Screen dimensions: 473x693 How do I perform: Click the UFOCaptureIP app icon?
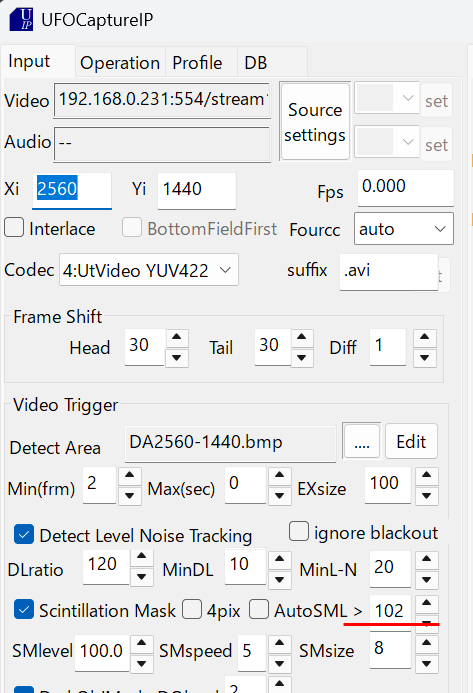[x=21, y=20]
